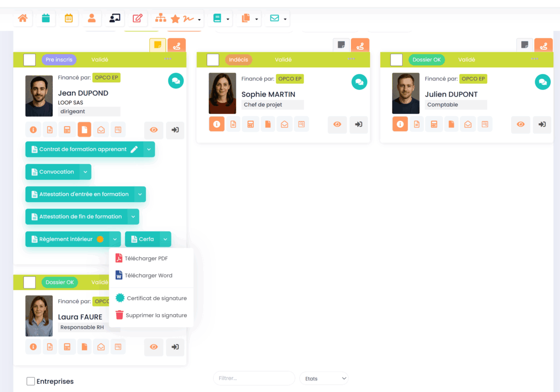The image size is (560, 392).
Task: Expand the Convocation dropdown arrow
Action: [85, 172]
